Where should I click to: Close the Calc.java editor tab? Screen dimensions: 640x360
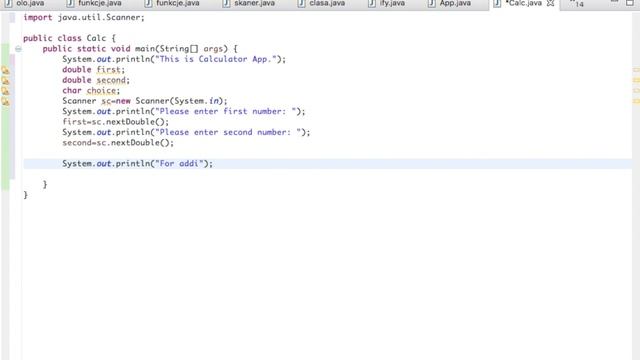click(x=550, y=3)
